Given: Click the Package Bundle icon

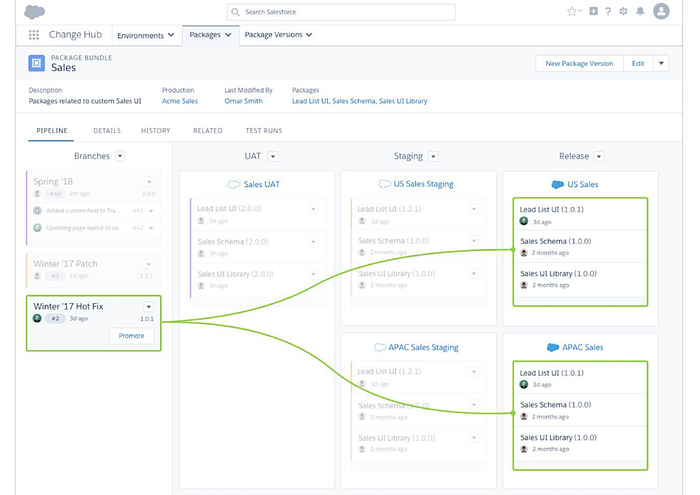Looking at the screenshot, I should coord(36,64).
